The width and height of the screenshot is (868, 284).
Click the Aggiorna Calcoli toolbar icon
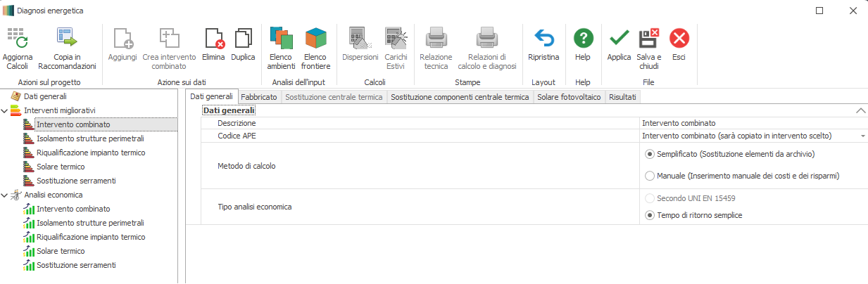17,38
